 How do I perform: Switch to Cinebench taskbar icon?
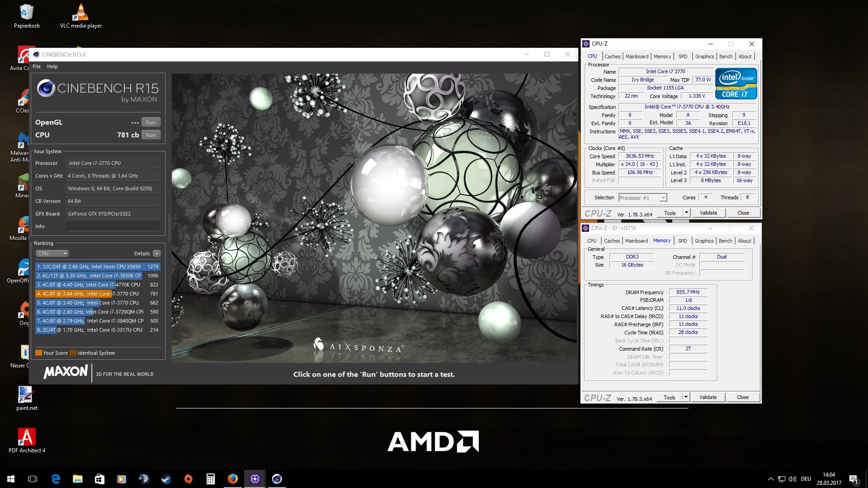(x=277, y=479)
